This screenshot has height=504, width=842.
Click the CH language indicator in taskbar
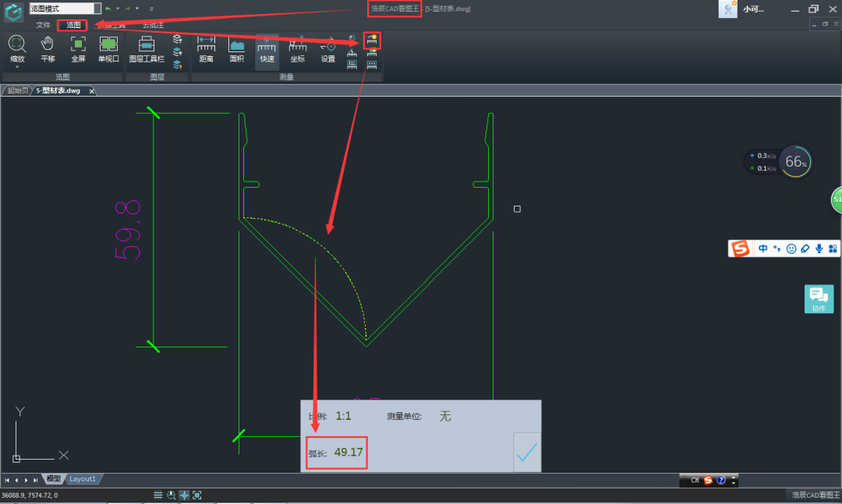[695, 480]
